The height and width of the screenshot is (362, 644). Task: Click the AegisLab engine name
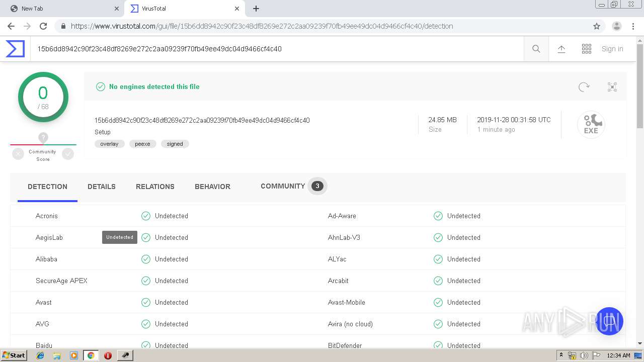point(49,237)
